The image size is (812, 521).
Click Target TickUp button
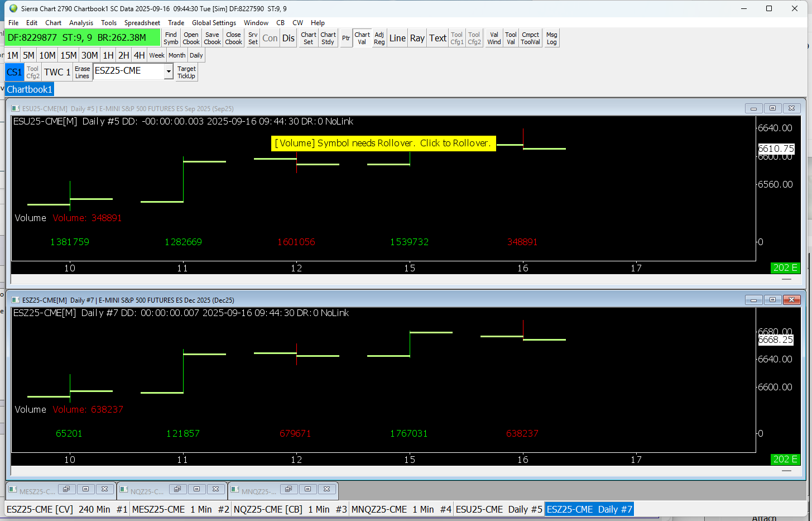[186, 72]
